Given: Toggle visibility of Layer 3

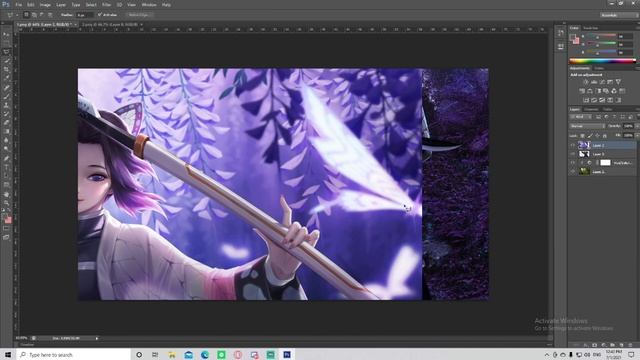Looking at the screenshot, I should point(573,154).
